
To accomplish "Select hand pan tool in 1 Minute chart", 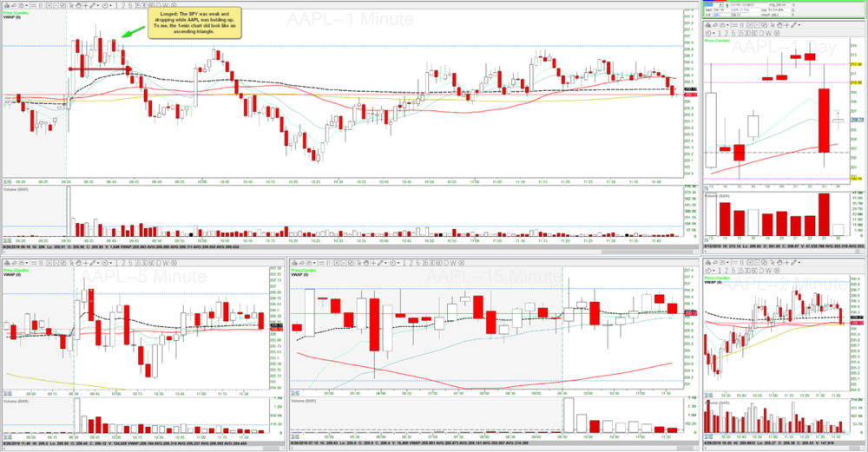I will coord(78,5).
